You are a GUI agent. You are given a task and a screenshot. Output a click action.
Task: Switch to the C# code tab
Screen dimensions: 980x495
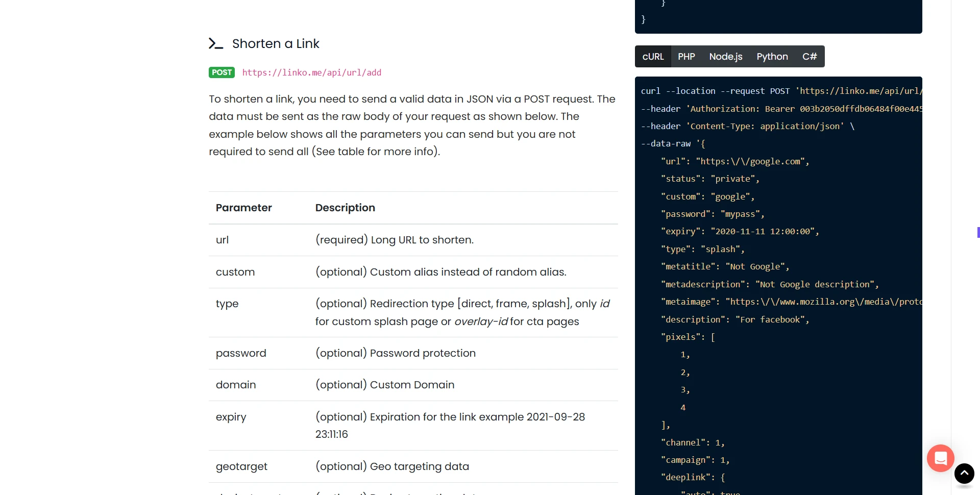point(810,56)
